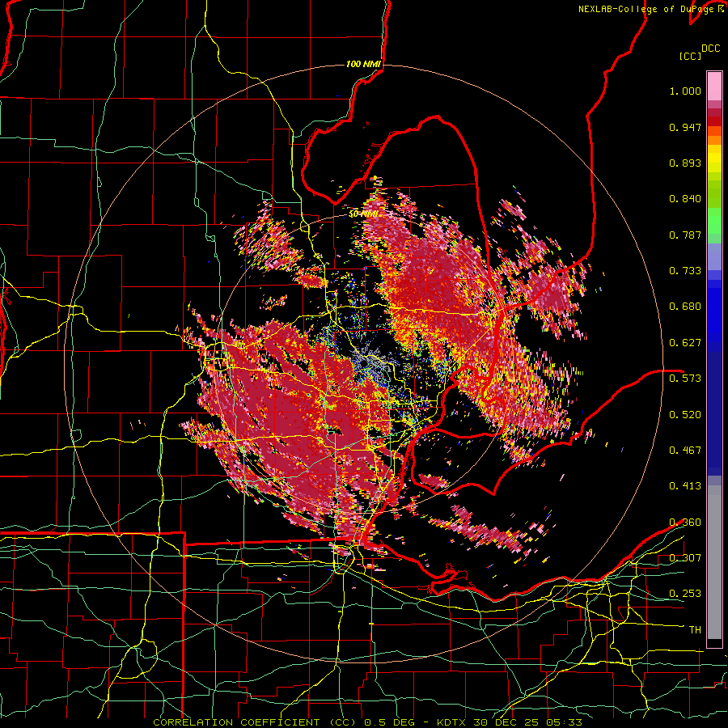Click the 0.840 scale value
The image size is (728, 728).
click(x=685, y=199)
